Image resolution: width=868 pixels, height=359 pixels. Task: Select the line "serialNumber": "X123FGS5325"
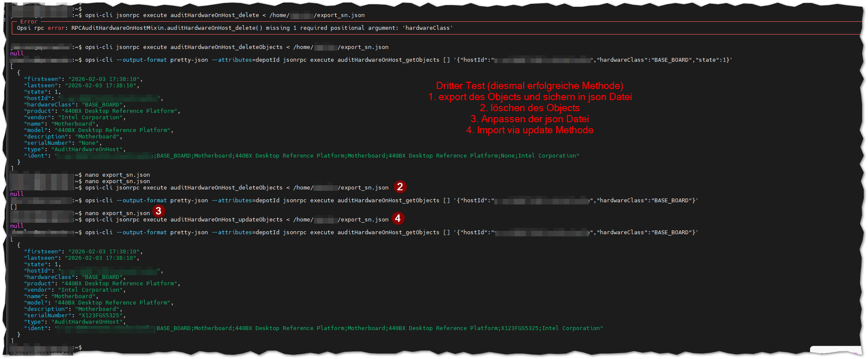(x=75, y=316)
